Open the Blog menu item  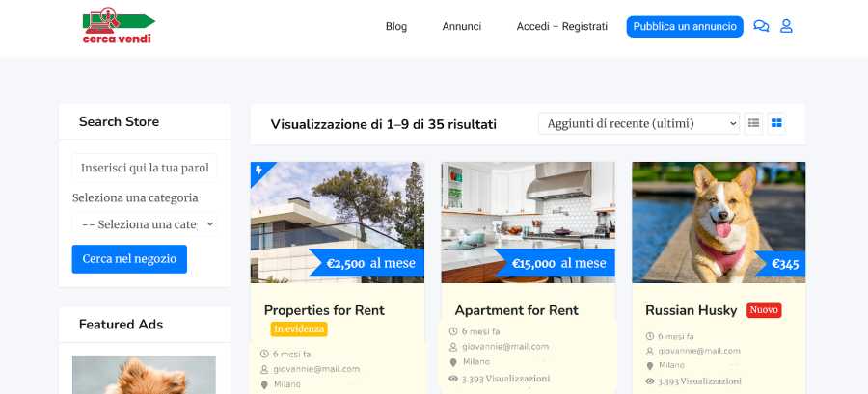click(396, 27)
